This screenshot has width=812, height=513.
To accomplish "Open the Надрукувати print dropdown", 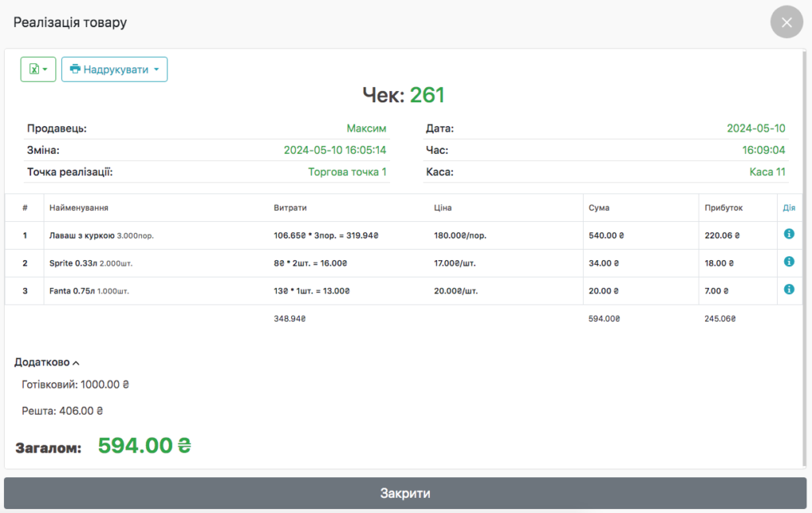I will pos(114,70).
